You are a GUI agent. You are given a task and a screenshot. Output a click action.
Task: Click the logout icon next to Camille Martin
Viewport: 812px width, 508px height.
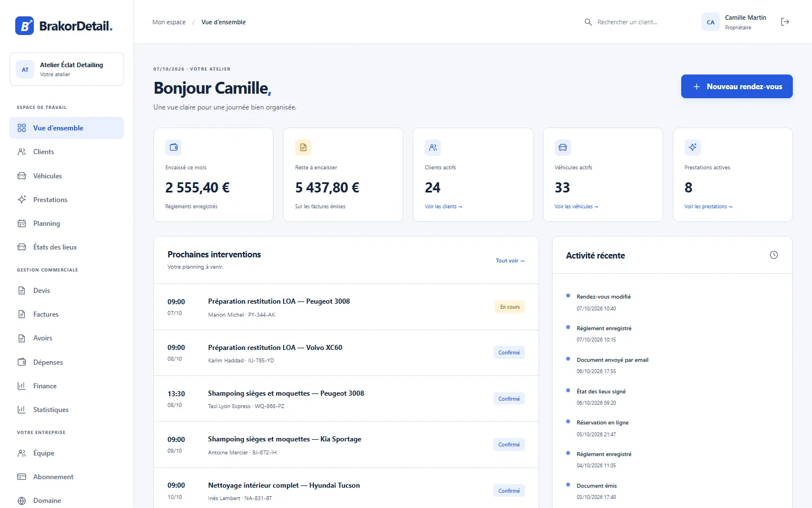pos(785,22)
